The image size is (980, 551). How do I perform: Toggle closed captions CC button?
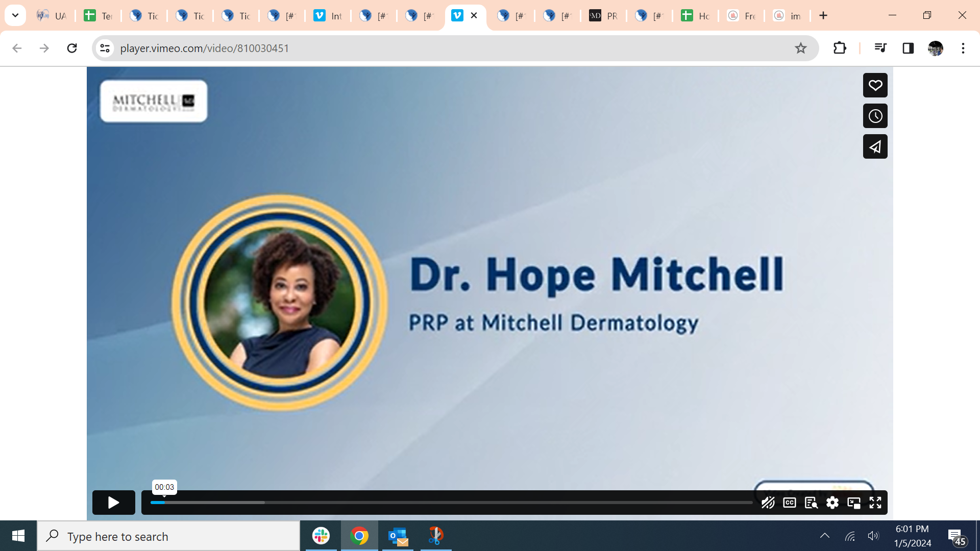pyautogui.click(x=789, y=503)
